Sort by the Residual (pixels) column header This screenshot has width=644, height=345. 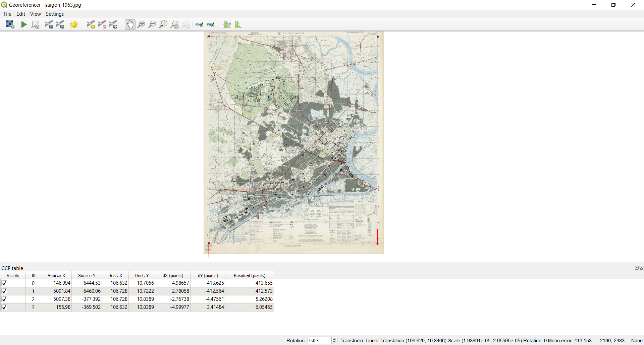250,275
